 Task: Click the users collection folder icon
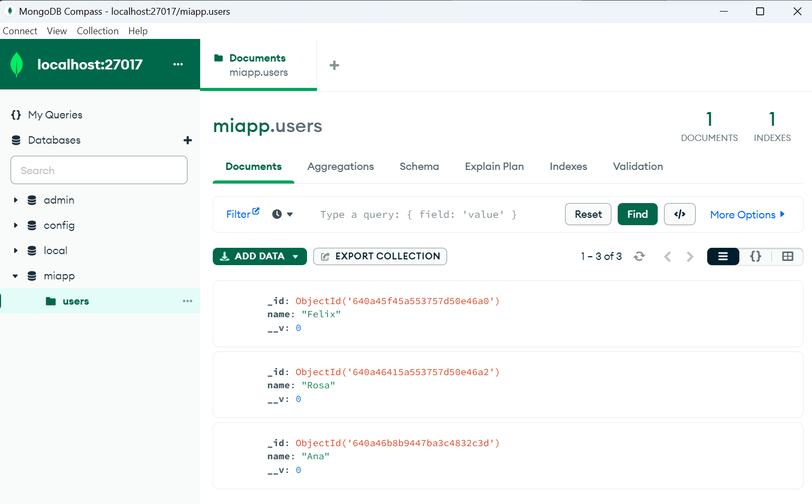(51, 301)
